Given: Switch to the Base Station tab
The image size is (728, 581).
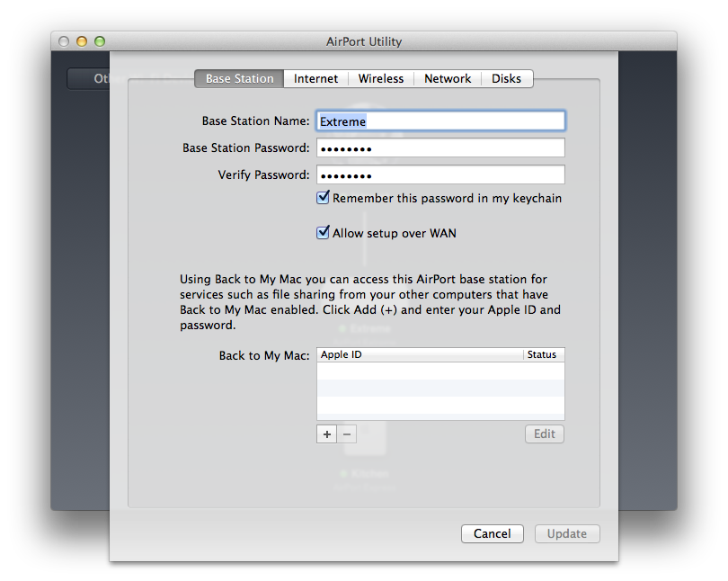Looking at the screenshot, I should tap(239, 78).
